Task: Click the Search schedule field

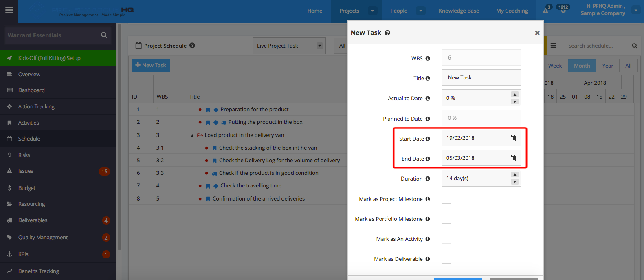Action: click(597, 46)
